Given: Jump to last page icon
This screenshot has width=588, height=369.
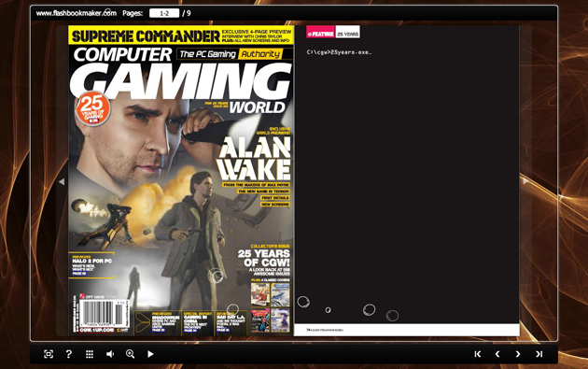Looking at the screenshot, I should tap(539, 354).
